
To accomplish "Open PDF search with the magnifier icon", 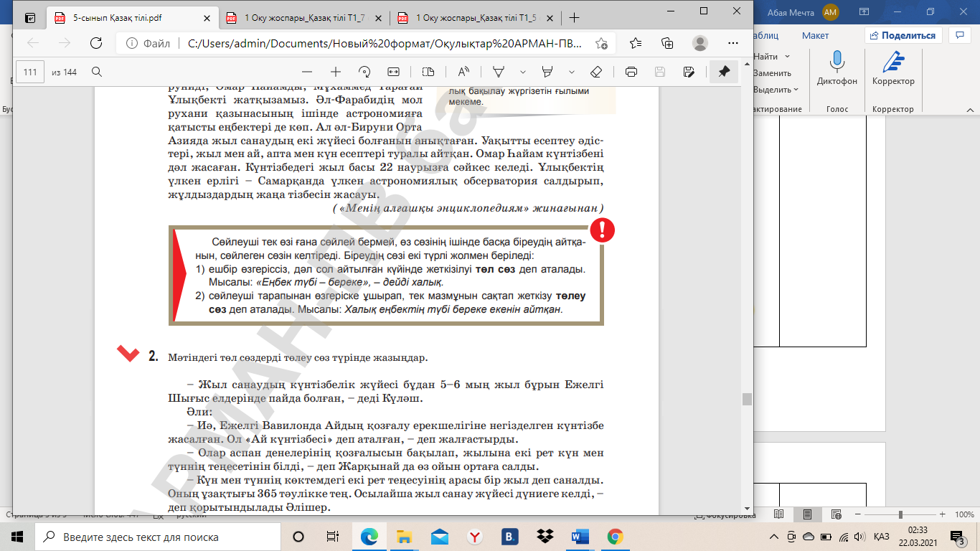I will click(97, 72).
